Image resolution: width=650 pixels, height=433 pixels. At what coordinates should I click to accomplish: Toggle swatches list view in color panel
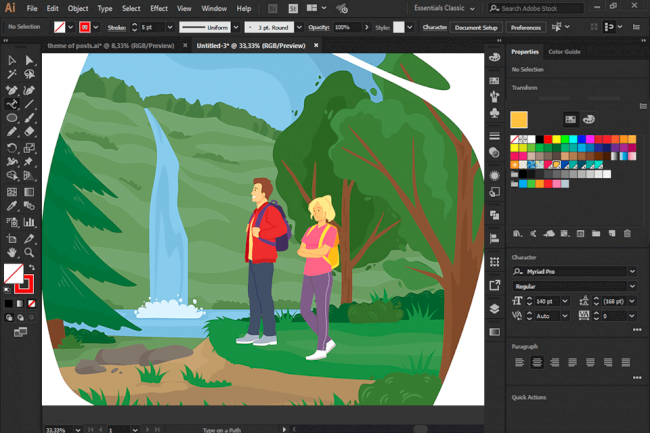pyautogui.click(x=569, y=119)
